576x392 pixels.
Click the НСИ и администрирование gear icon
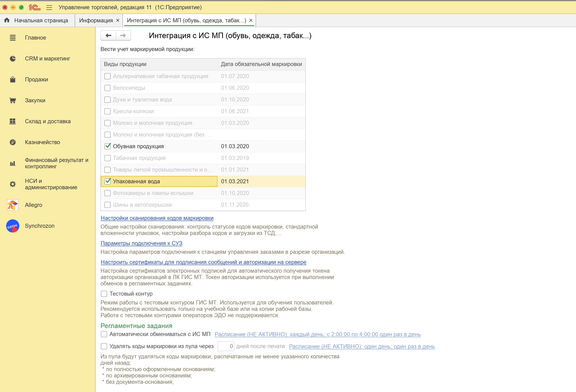tap(13, 184)
